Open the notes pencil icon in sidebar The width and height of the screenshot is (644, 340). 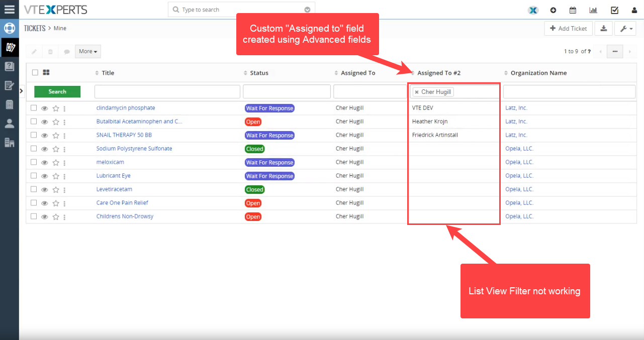[9, 85]
